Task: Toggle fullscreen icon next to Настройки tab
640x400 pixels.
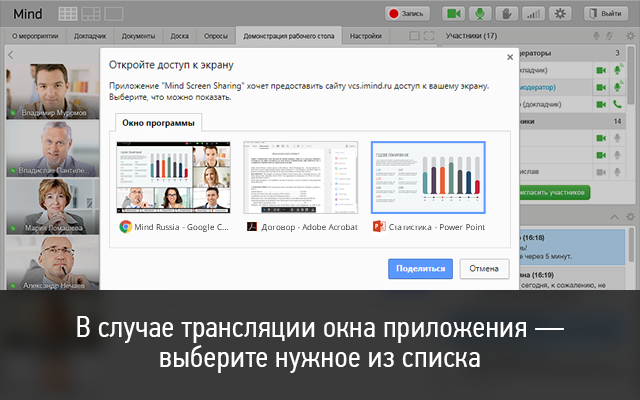Action: click(x=429, y=36)
